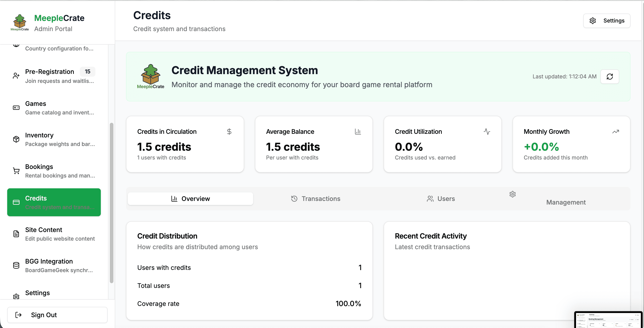Click 'Last updated: 1:12:04 AM' text
Viewport: 644px width, 328px height.
pyautogui.click(x=564, y=77)
